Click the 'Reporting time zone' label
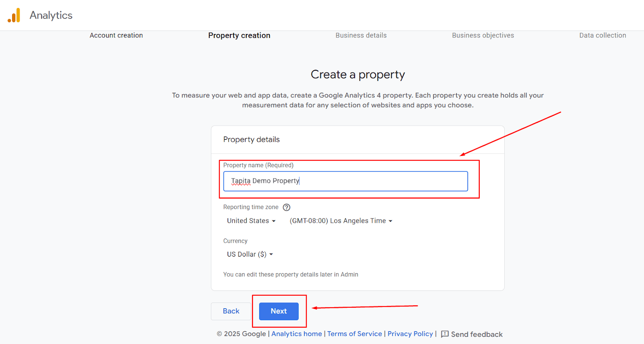 251,207
